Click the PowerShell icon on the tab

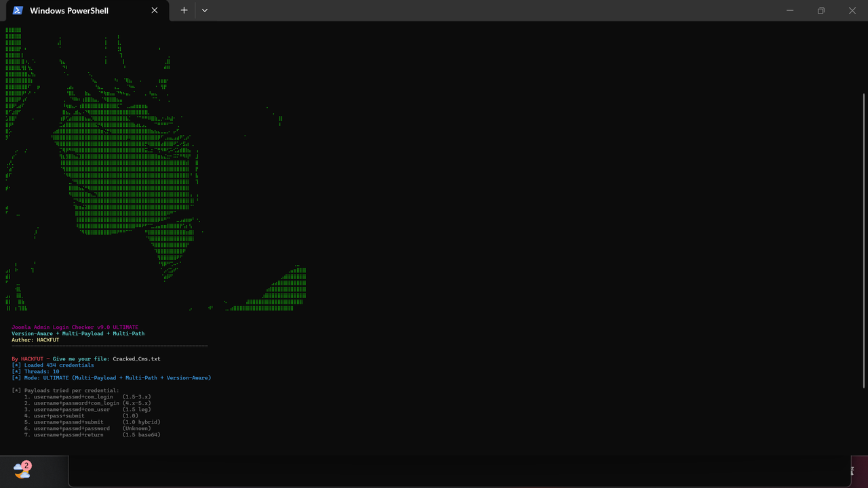click(x=18, y=11)
